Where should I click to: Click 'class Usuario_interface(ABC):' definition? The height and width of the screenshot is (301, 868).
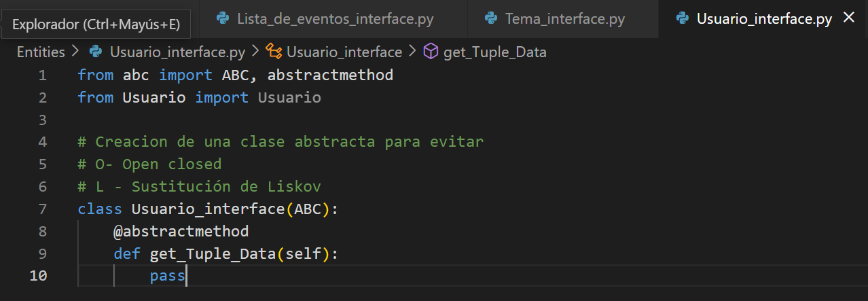pyautogui.click(x=208, y=209)
